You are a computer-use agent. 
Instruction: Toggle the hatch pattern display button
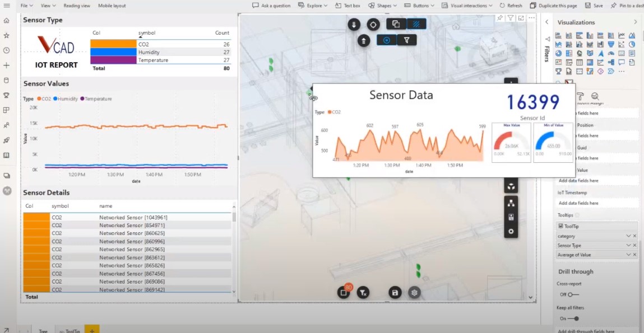(416, 24)
